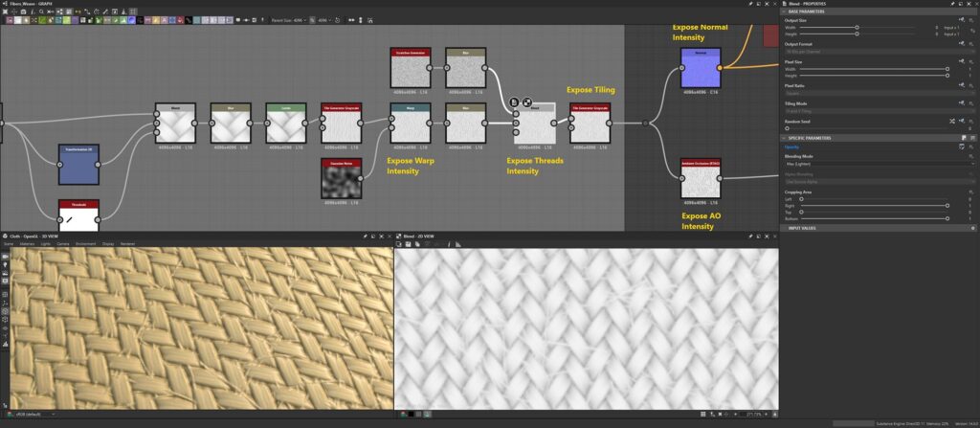
Task: Click the light bulb icon in 3D view sidebar
Action: coord(5,264)
